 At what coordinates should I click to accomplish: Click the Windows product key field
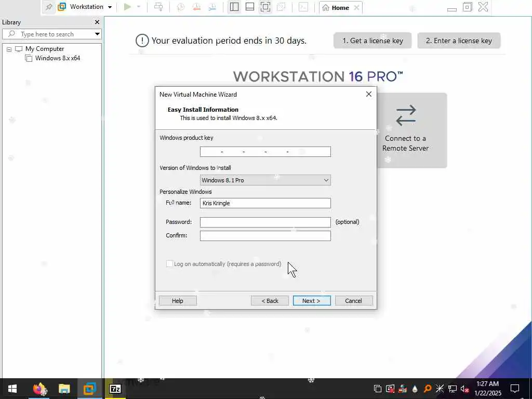pos(265,152)
